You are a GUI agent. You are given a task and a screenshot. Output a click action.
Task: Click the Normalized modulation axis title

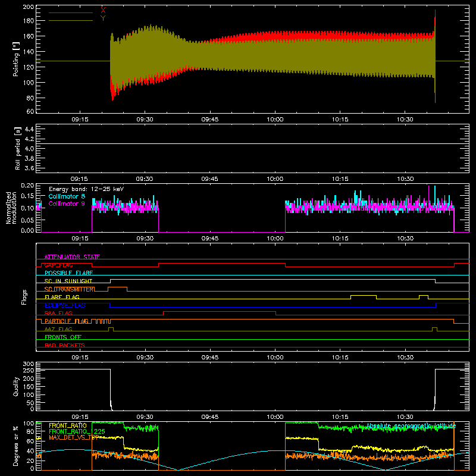coord(11,208)
